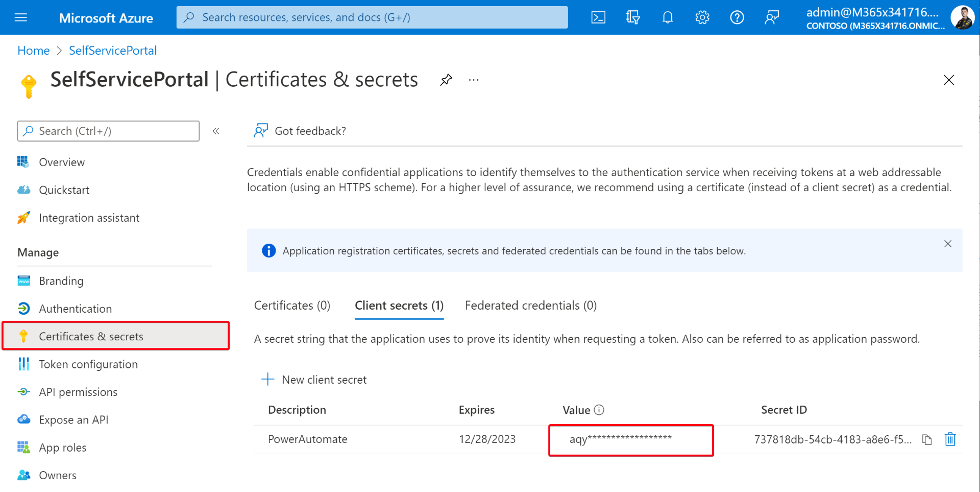Click the Search (Ctrl+/) menu field

108,131
